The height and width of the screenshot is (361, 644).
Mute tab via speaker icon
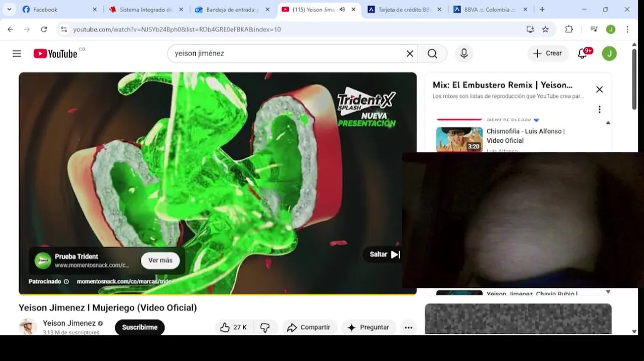pos(342,10)
